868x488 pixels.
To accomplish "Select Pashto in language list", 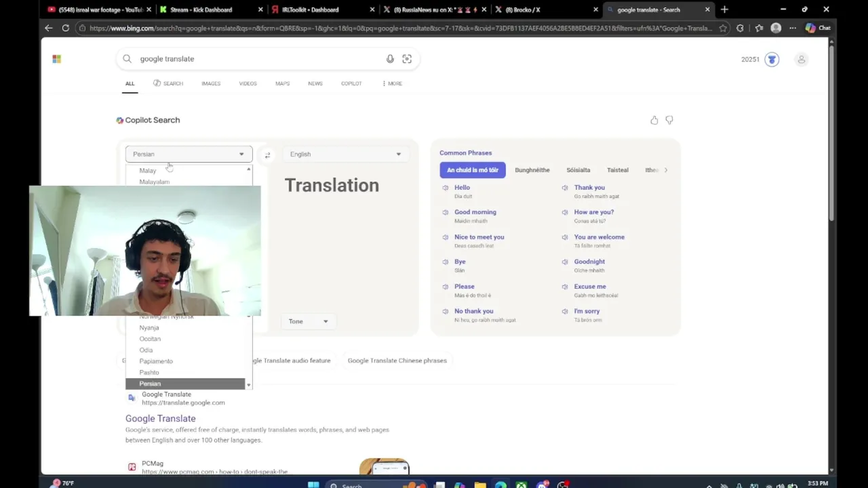I will (x=185, y=372).
